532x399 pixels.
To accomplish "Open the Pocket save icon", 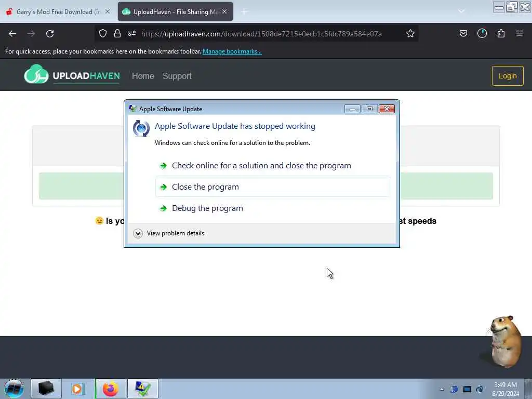I will 463,33.
